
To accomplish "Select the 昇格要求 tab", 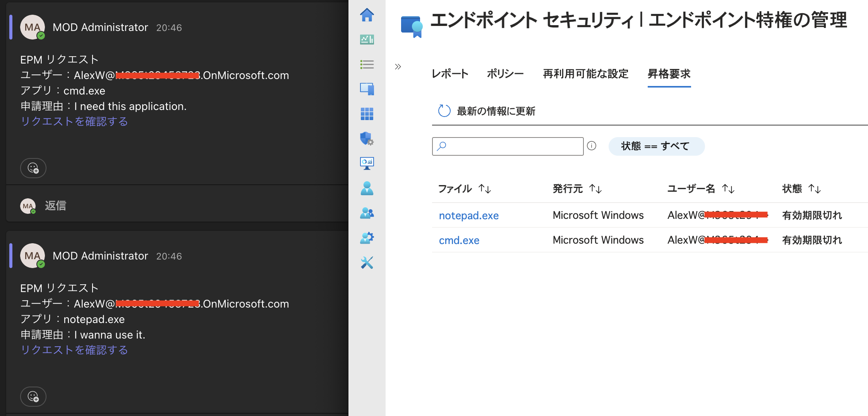I will coord(669,74).
